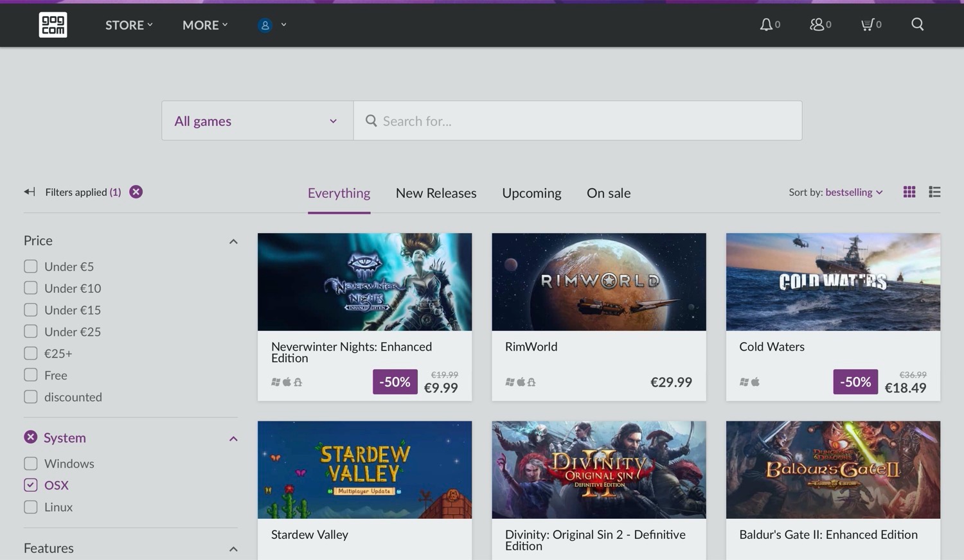Click the GOG.com logo
Viewport: 964px width, 560px height.
pyautogui.click(x=53, y=25)
